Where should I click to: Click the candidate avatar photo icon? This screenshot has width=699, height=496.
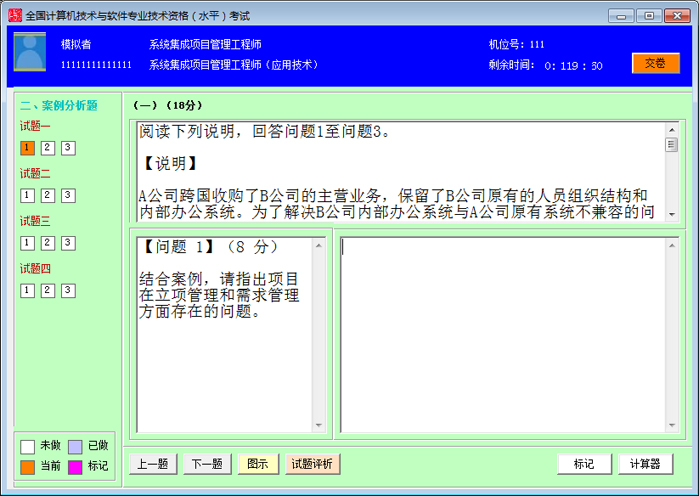pos(30,52)
